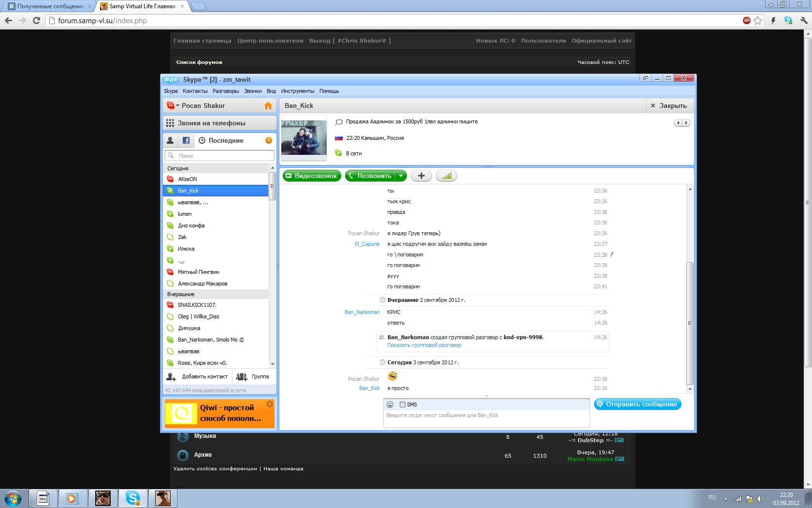This screenshot has height=508, width=812.
Task: Click the network signal tray icon
Action: click(x=738, y=498)
